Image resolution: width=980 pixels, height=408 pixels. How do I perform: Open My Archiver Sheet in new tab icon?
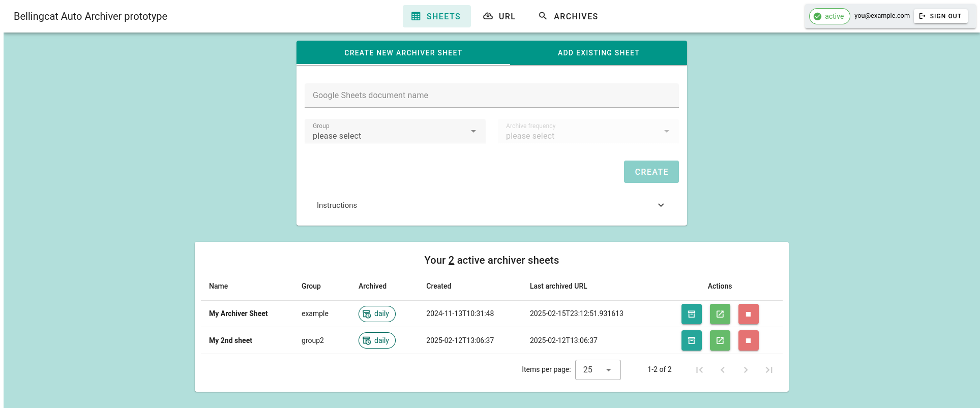[x=720, y=314]
